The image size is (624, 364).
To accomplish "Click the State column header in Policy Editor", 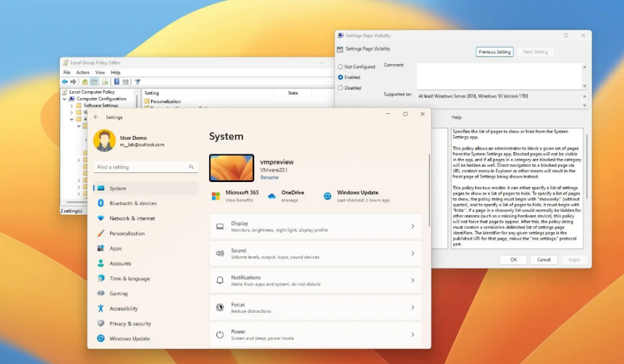I will click(293, 93).
